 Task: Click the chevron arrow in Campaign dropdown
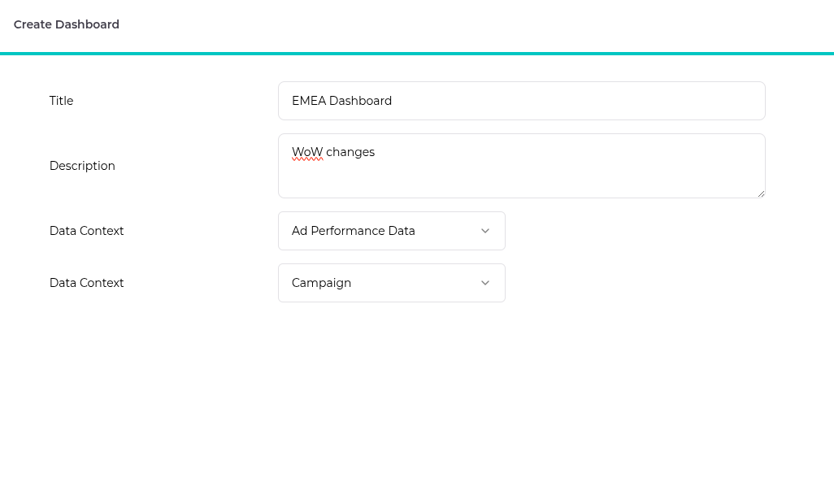coord(485,283)
